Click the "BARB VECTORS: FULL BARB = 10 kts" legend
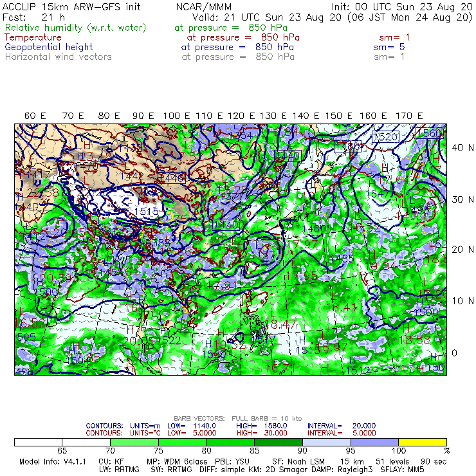Screen dimensions: 476x476 238,419
